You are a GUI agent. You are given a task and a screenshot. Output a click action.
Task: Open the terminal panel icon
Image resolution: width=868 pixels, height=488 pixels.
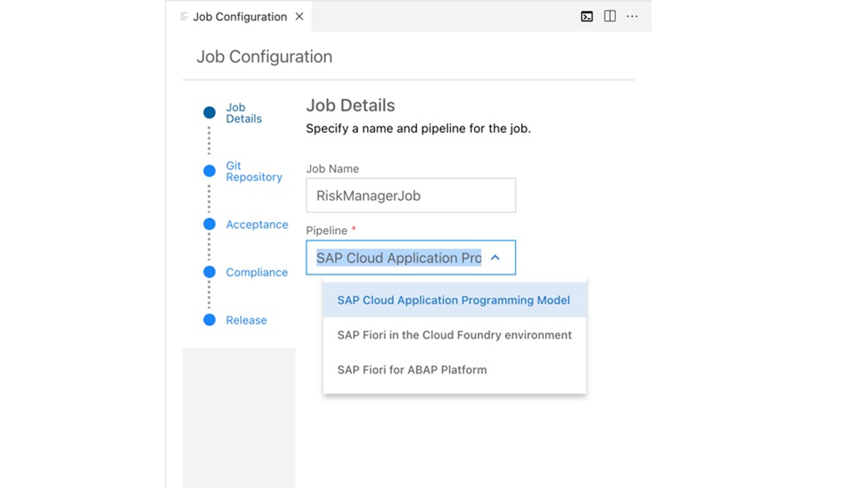586,16
